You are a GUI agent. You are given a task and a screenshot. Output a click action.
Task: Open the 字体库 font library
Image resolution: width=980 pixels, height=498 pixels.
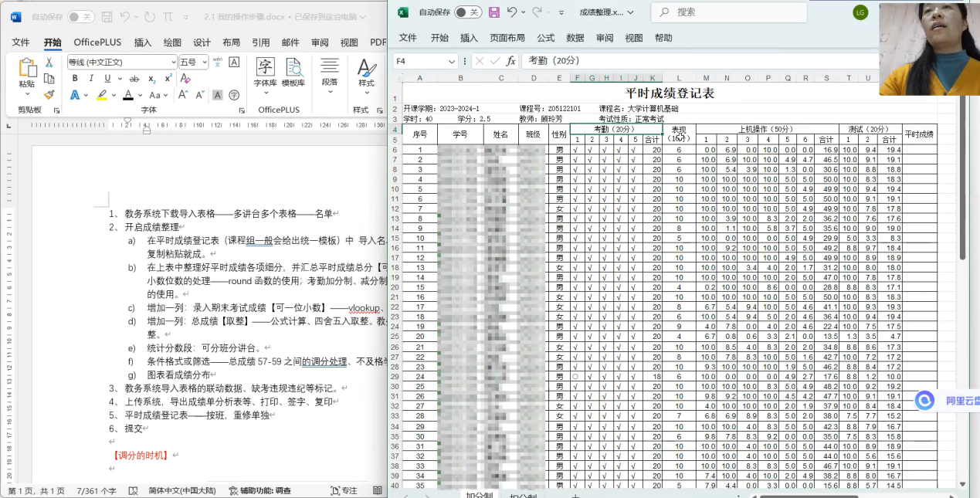point(265,73)
